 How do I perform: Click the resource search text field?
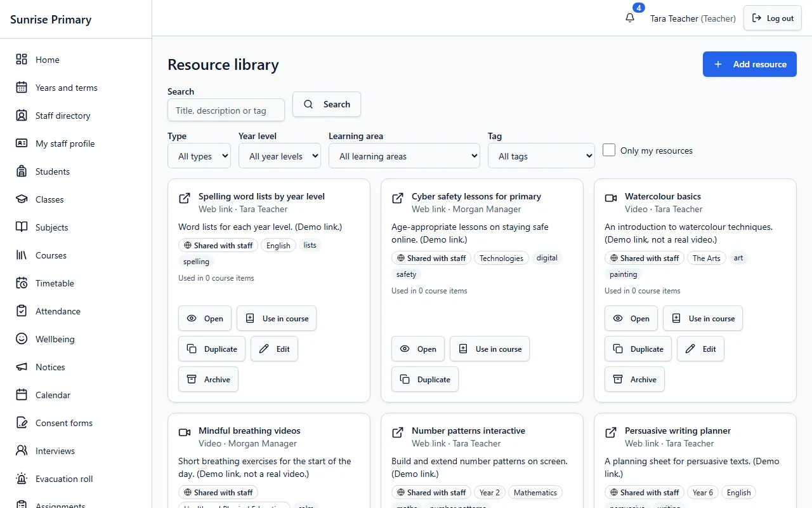coord(226,110)
